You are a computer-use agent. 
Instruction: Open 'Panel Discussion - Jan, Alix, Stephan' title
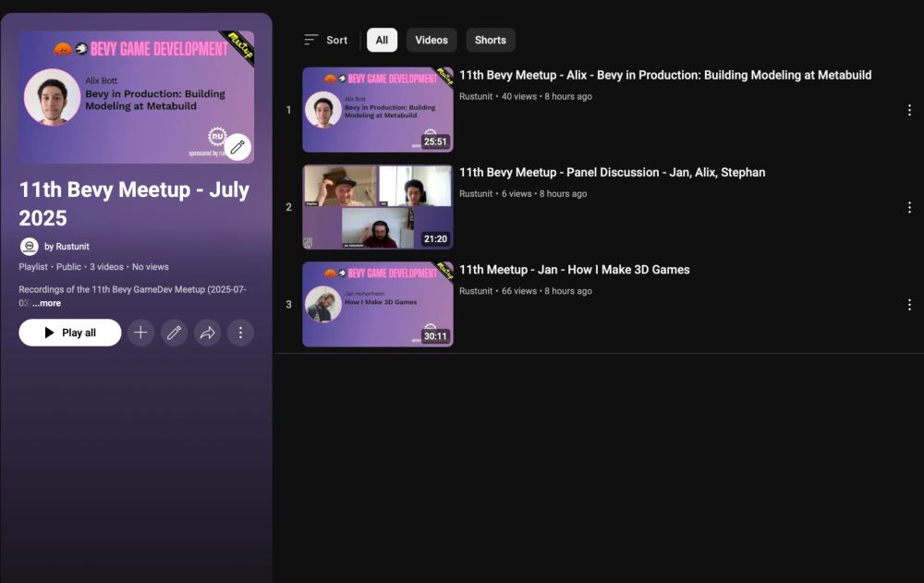pyautogui.click(x=613, y=172)
